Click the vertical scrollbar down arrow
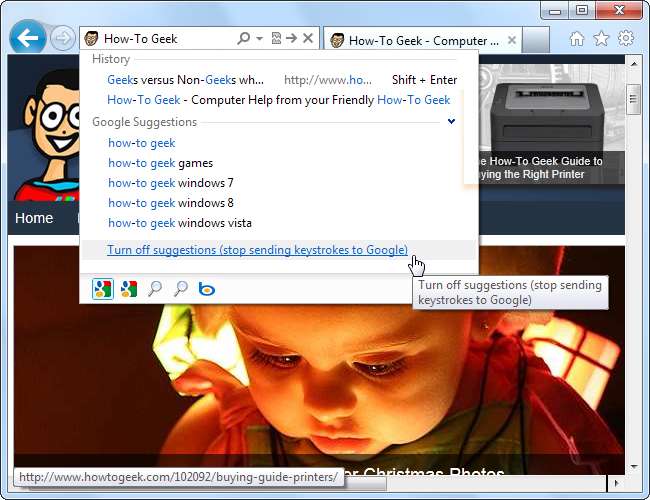Viewport: 650px width, 500px height. [x=634, y=467]
